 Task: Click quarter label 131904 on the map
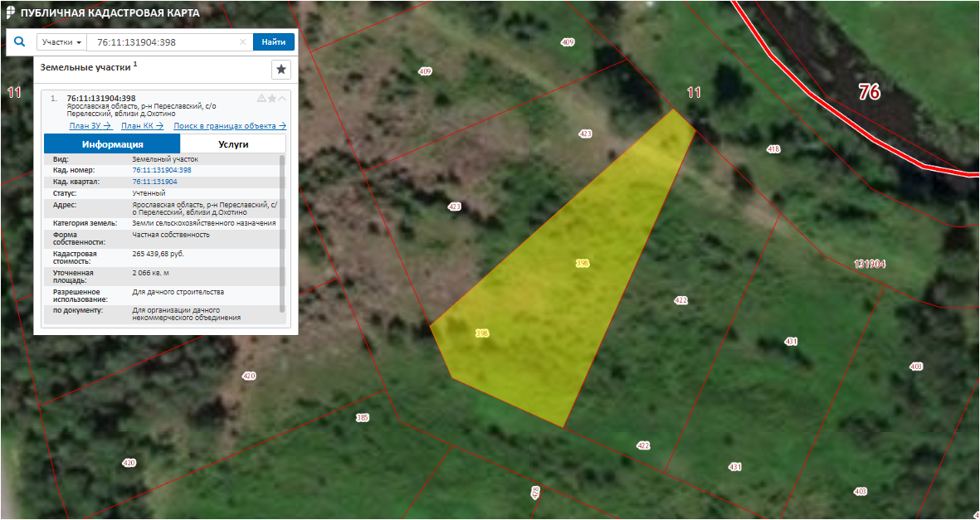(870, 265)
